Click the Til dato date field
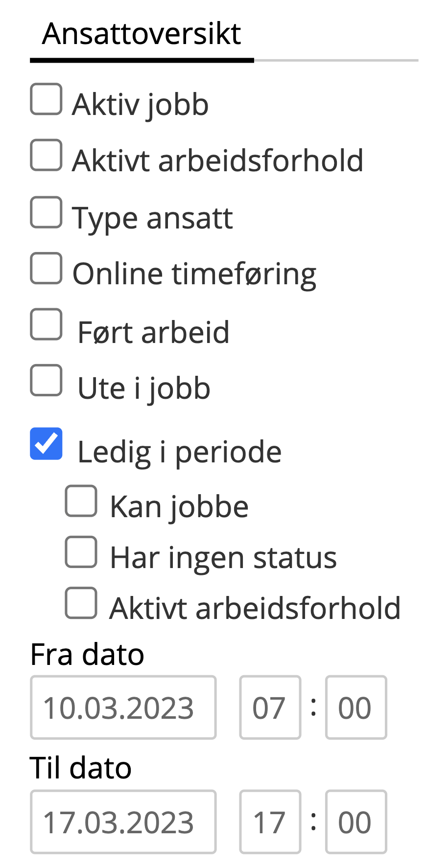The width and height of the screenshot is (427, 868). tap(123, 822)
